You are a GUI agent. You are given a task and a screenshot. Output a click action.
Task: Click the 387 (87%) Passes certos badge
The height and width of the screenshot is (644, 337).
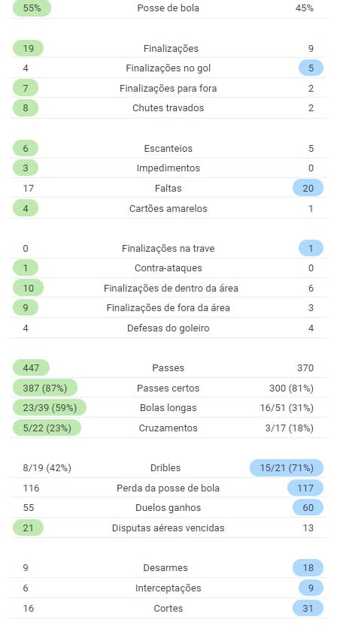(x=45, y=388)
